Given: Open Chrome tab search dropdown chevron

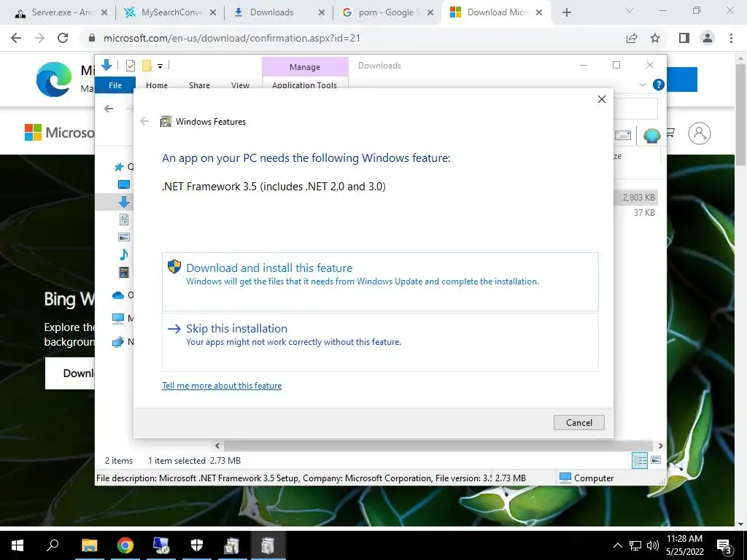Looking at the screenshot, I should pos(630,10).
